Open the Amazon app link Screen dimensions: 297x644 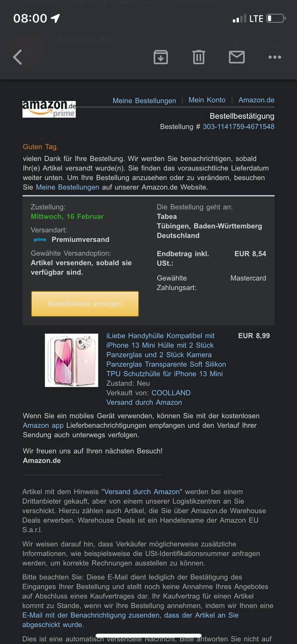pyautogui.click(x=43, y=425)
